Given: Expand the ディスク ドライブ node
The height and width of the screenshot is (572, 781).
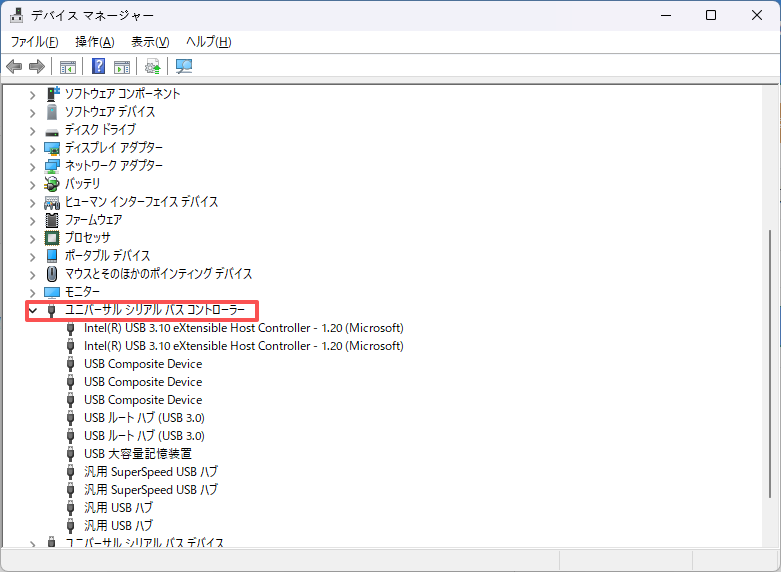Looking at the screenshot, I should tap(33, 131).
